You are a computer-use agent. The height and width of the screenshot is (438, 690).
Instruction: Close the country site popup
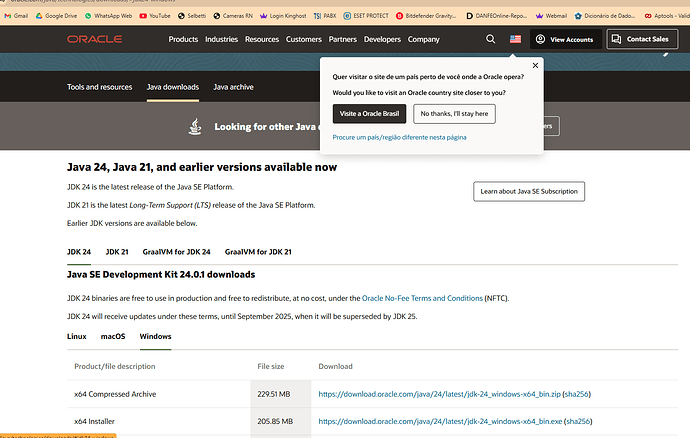click(535, 66)
